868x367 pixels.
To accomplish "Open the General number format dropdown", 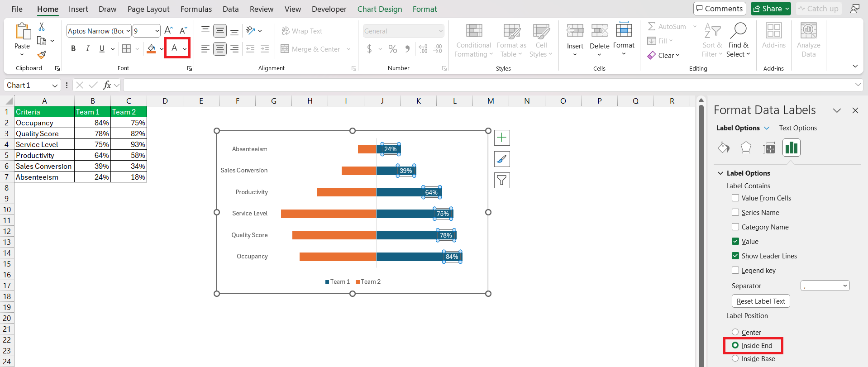I will tap(440, 31).
